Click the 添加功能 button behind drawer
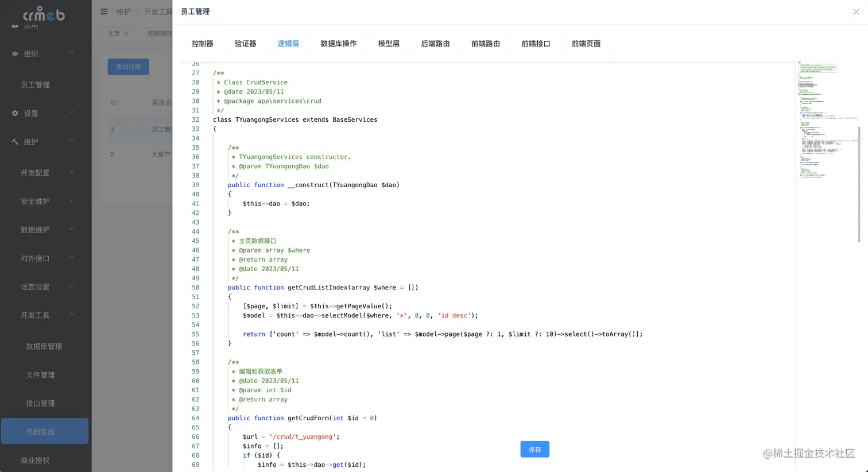Screen dimensions: 868x472 [129, 67]
